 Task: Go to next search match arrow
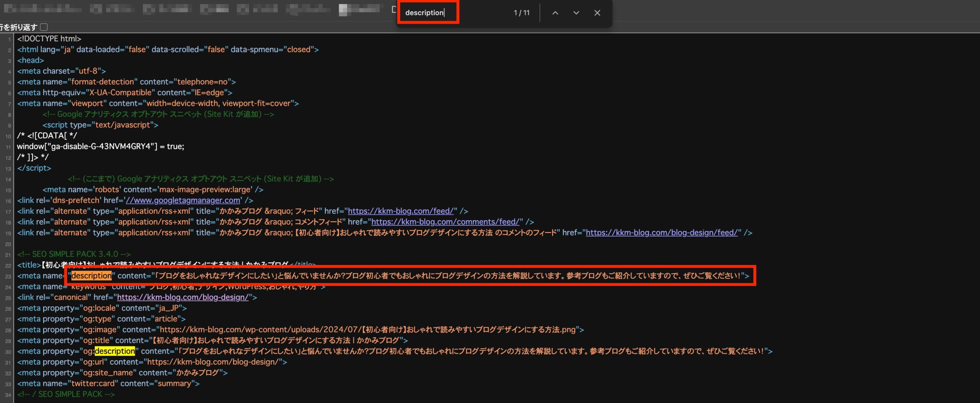pos(576,13)
